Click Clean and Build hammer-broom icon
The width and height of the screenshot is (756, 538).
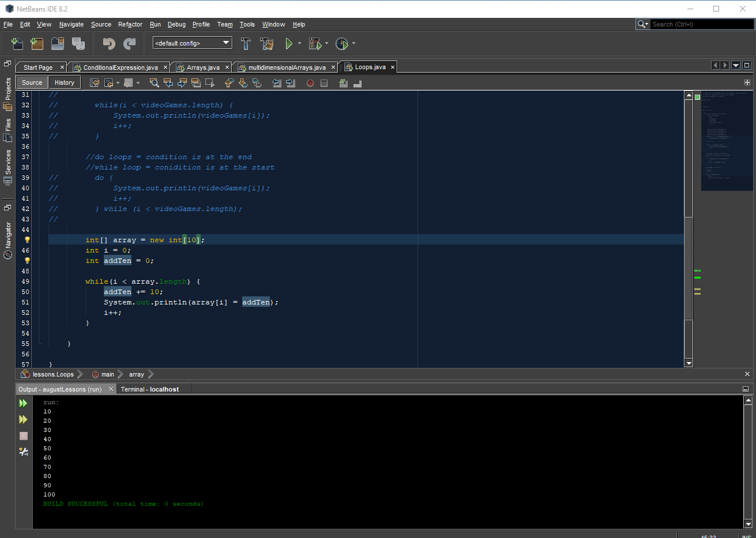266,43
